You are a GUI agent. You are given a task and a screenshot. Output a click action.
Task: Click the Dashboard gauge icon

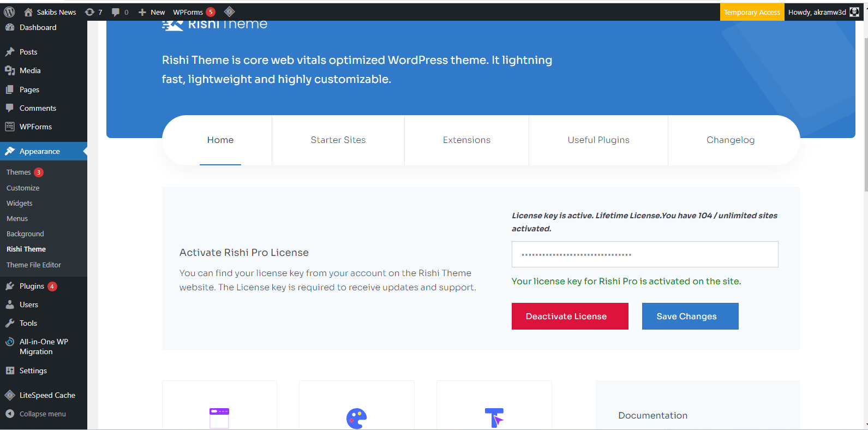pyautogui.click(x=10, y=27)
